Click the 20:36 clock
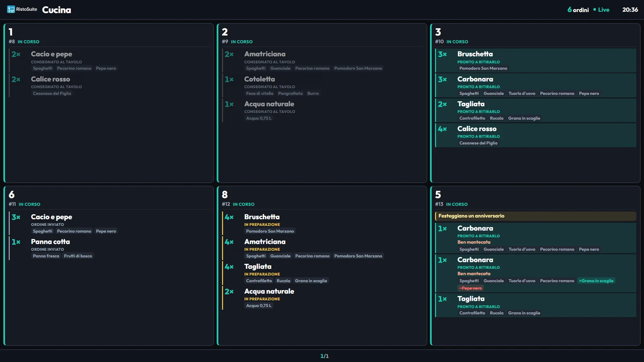 pyautogui.click(x=630, y=10)
